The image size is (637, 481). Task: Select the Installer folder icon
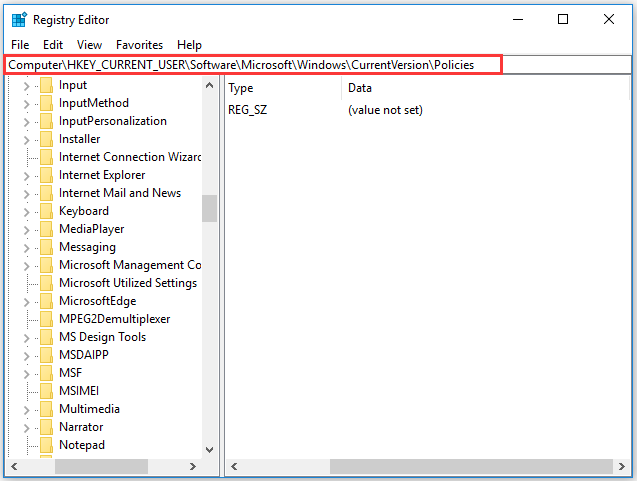[46, 139]
